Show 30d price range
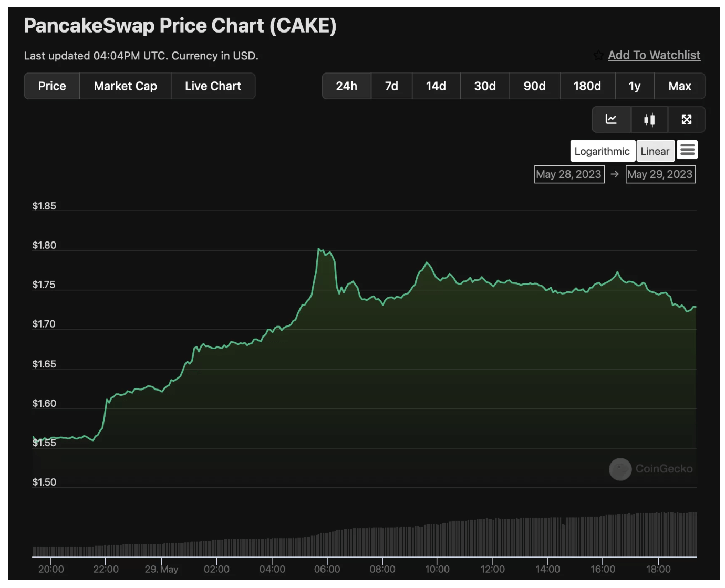Viewport: 725px width, 588px height. point(485,86)
